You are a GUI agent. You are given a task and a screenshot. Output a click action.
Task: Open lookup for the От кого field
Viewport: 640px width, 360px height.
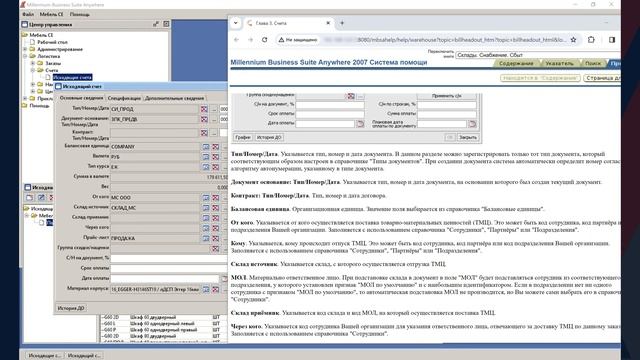click(206, 198)
